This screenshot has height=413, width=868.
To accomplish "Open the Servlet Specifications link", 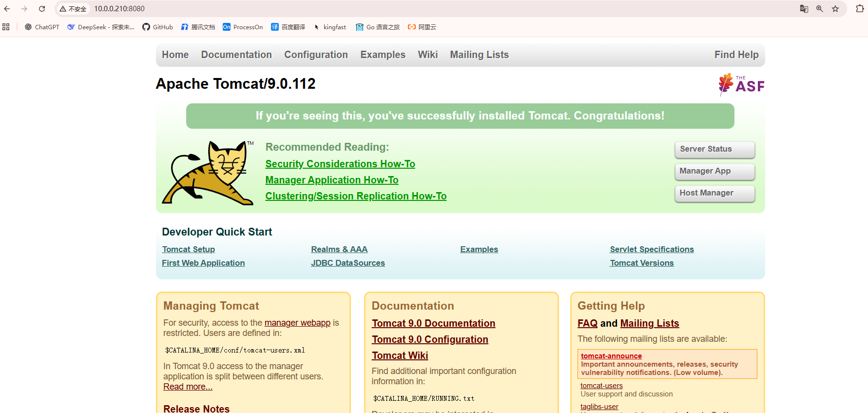I will (x=652, y=249).
